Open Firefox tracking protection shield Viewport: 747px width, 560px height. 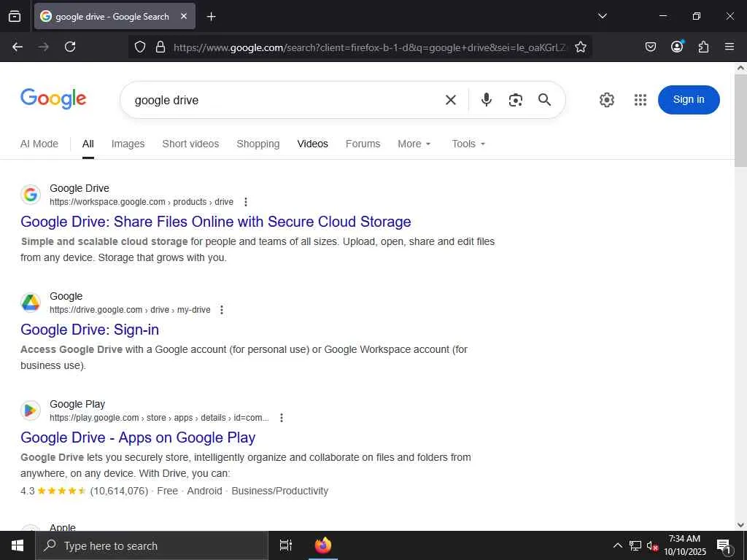tap(139, 47)
